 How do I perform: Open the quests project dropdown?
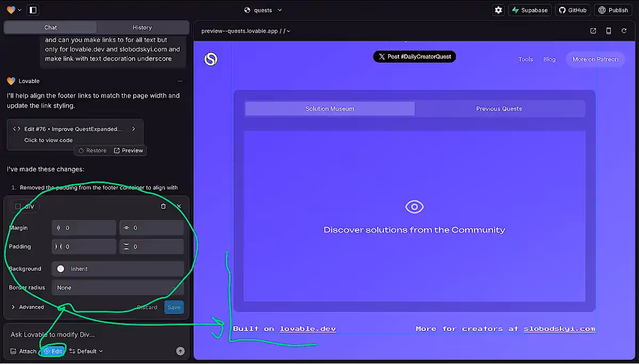263,10
